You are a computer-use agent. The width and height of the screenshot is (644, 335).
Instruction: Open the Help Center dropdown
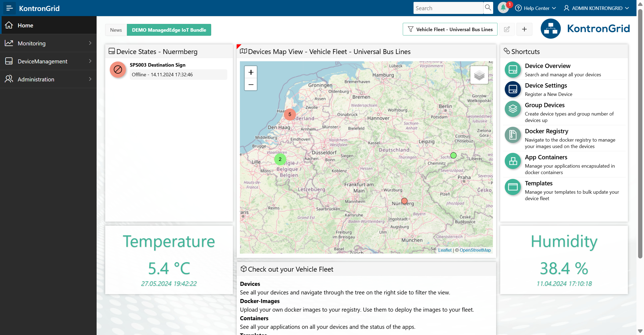pos(536,8)
